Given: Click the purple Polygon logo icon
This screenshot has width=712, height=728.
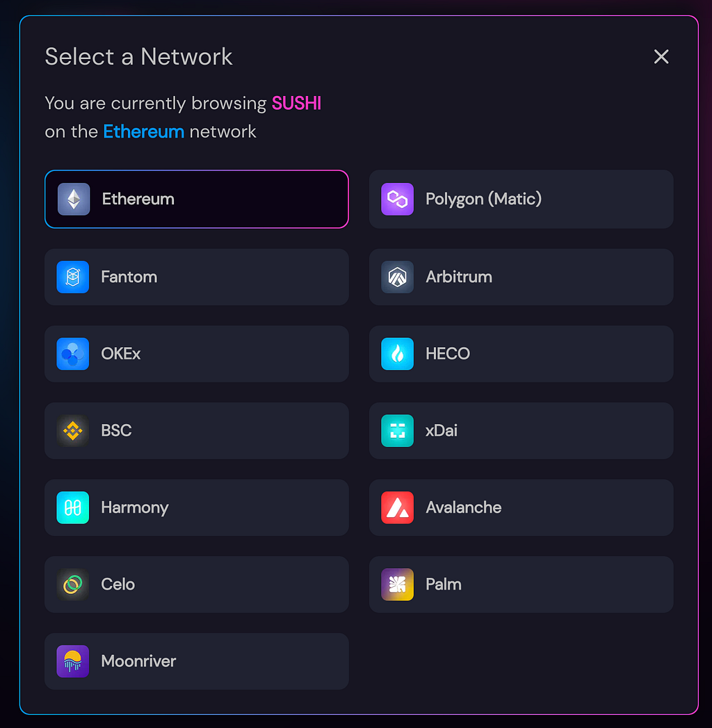Looking at the screenshot, I should (x=397, y=199).
